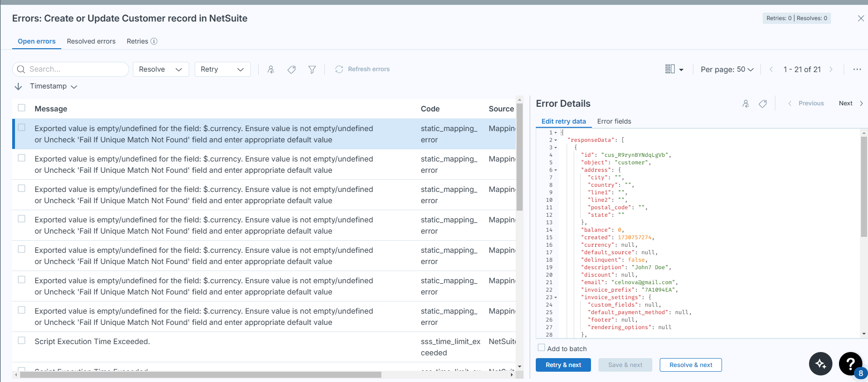
Task: Open the Resolve dropdown
Action: tap(160, 69)
